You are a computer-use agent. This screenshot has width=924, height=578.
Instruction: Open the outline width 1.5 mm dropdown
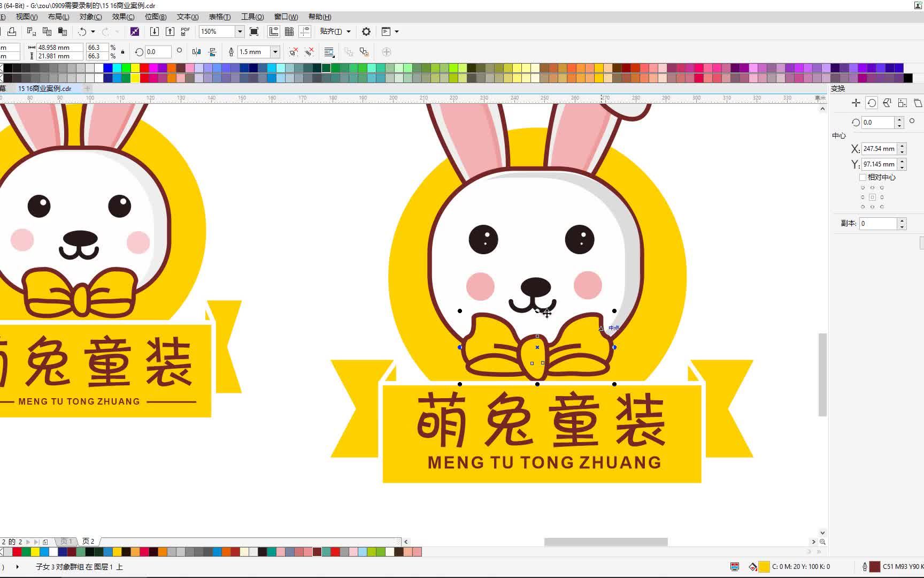coord(275,52)
